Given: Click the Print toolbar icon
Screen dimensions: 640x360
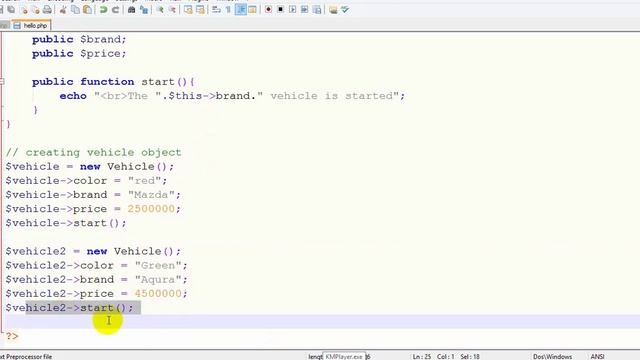Looking at the screenshot, I should pyautogui.click(x=47, y=9).
